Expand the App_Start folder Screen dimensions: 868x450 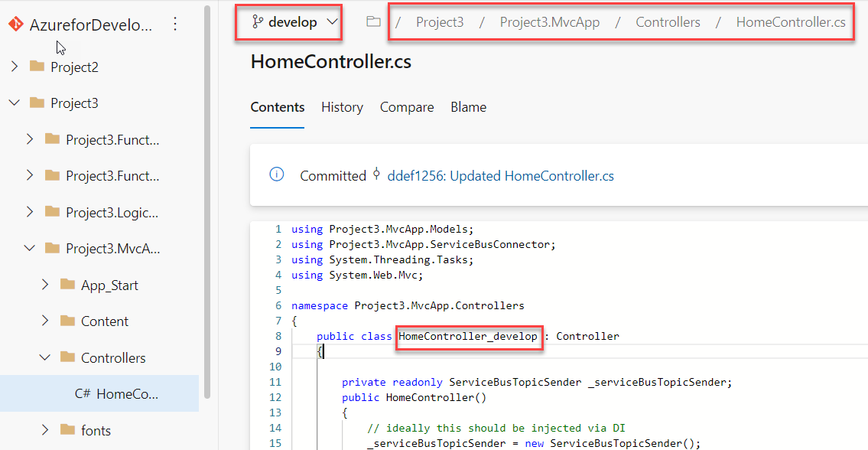tap(45, 285)
